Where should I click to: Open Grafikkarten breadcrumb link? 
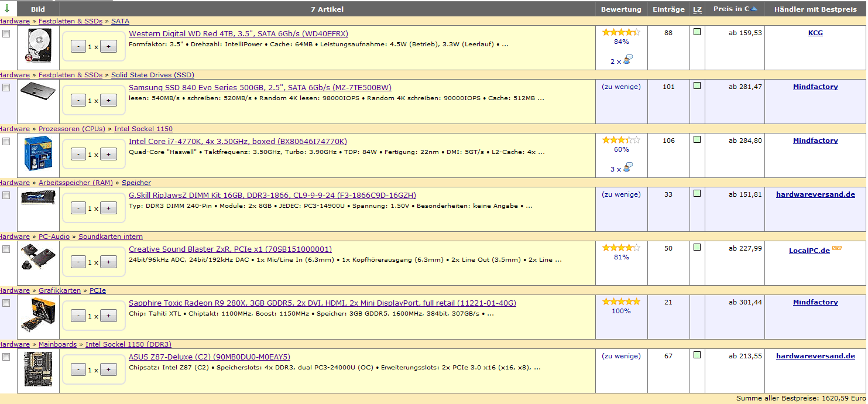60,290
